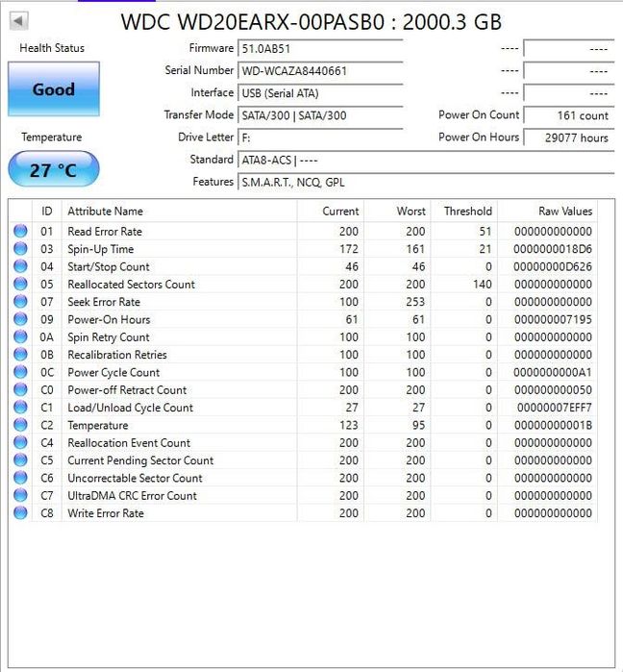Click the Transfer Mode field SATA/300 | SATA/300
This screenshot has width=623, height=672.
click(x=320, y=115)
